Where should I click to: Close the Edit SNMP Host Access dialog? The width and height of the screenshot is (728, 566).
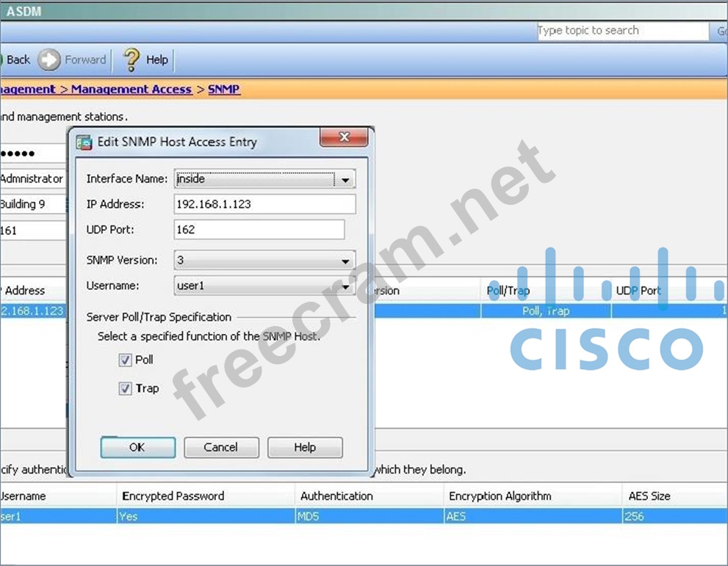click(x=344, y=137)
